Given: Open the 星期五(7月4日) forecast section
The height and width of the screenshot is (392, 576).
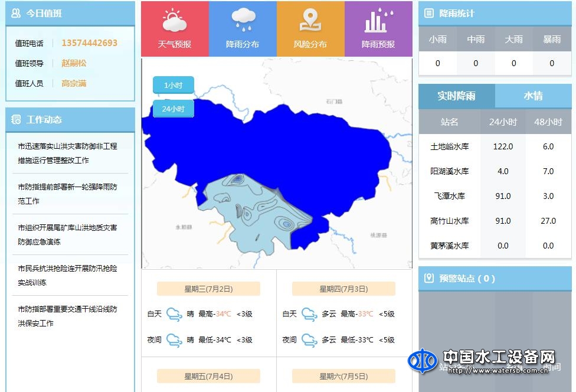Looking at the screenshot, I should pyautogui.click(x=208, y=375).
